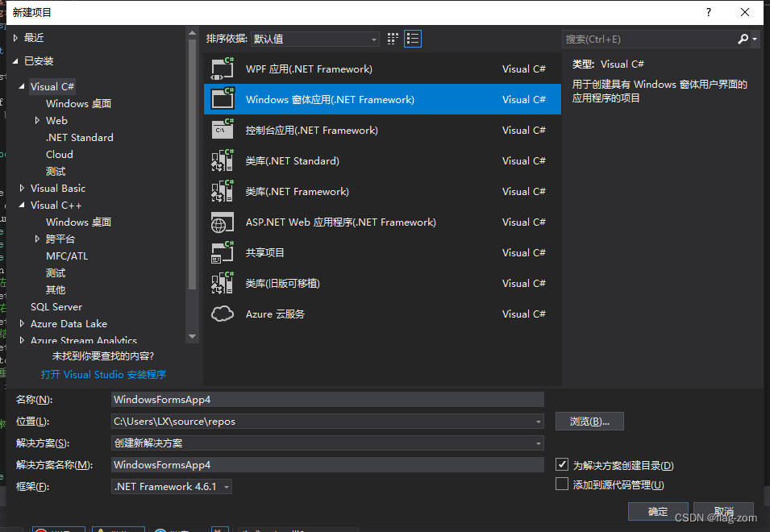770x532 pixels.
Task: Expand the 最近 tree node
Action: [x=15, y=38]
